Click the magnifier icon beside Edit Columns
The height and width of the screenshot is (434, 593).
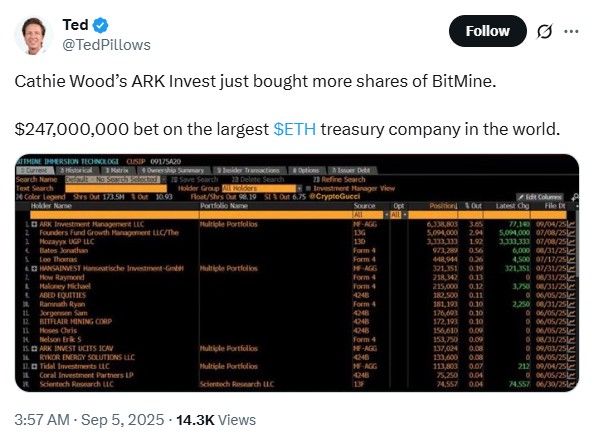tap(576, 197)
